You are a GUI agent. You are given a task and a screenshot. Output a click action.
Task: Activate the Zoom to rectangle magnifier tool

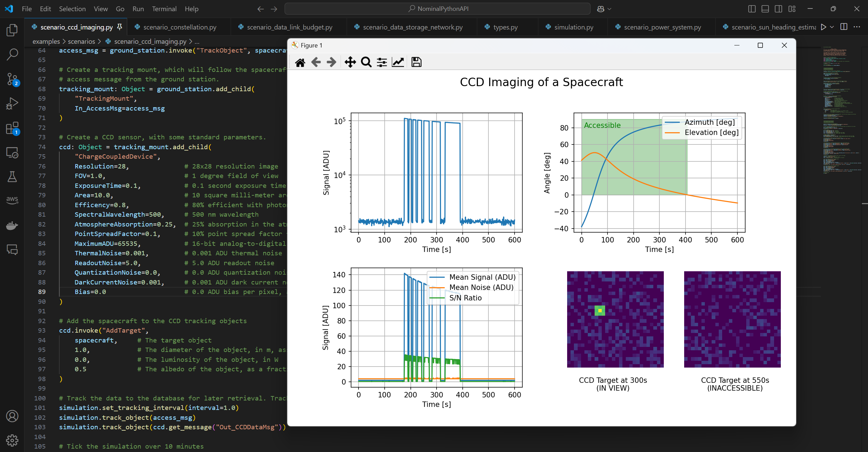click(x=366, y=62)
